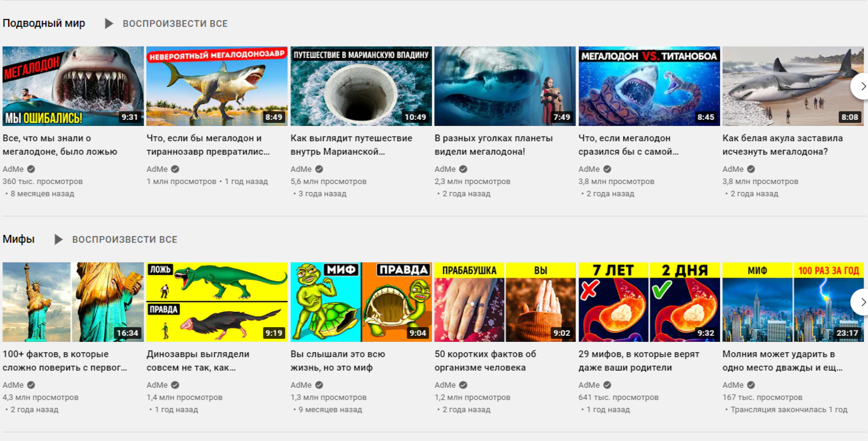Viewport: 868px width, 441px height.
Task: Open Мегалодон 'Мы ошибались' thumbnail
Action: coord(73,86)
